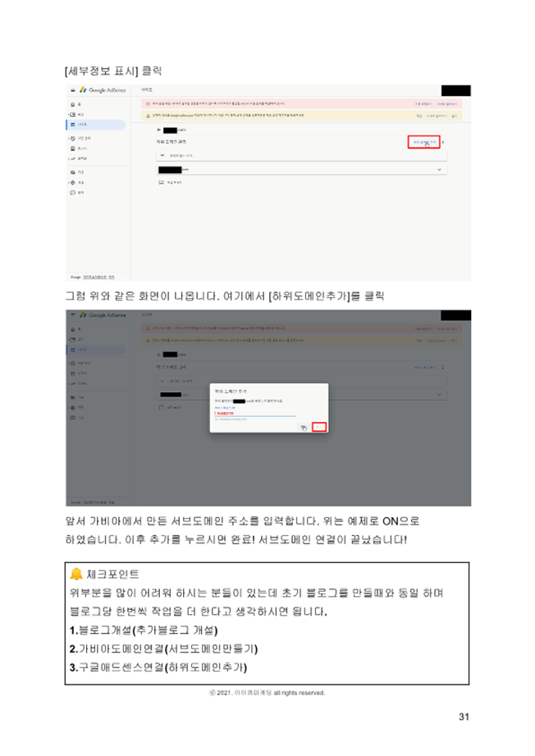Click hamburger menu in dimmed lower screenshot
The width and height of the screenshot is (535, 756).
(x=73, y=315)
